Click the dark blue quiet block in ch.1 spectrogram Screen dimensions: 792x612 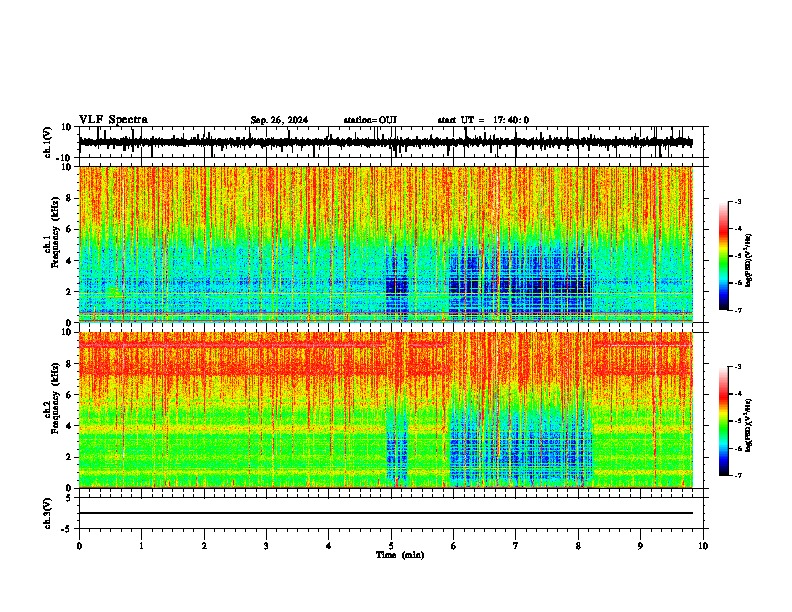pyautogui.click(x=520, y=284)
